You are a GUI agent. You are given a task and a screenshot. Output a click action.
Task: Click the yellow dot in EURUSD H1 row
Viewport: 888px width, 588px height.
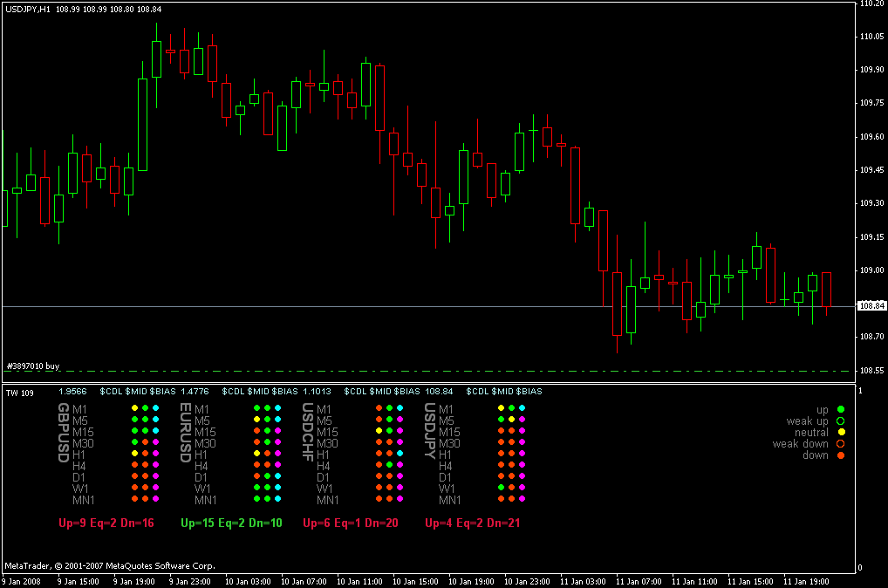(x=256, y=454)
